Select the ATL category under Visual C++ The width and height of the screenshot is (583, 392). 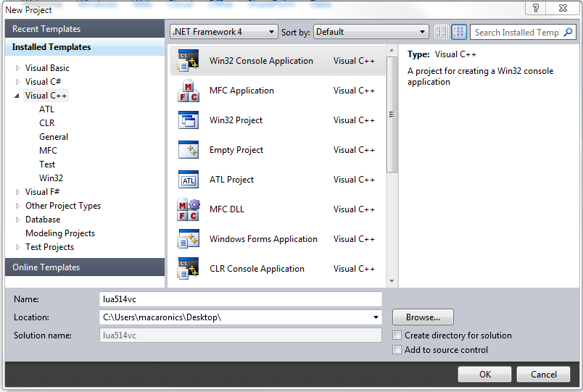pyautogui.click(x=47, y=109)
